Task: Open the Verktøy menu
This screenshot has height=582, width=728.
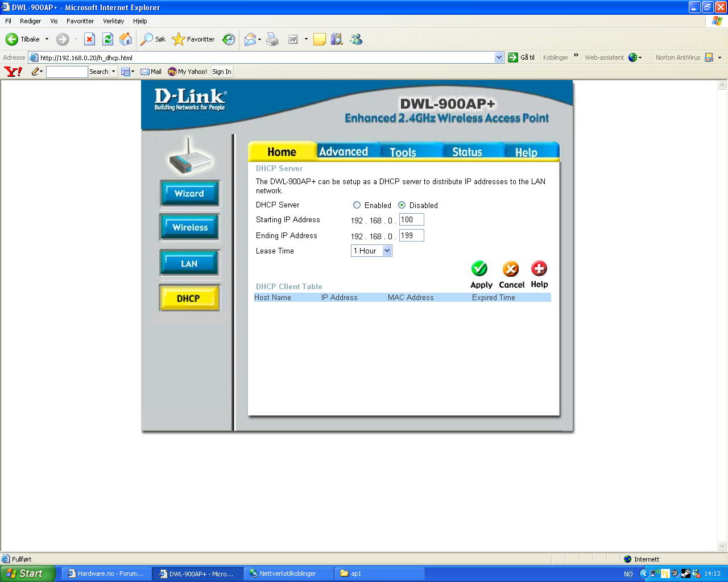Action: coord(114,21)
